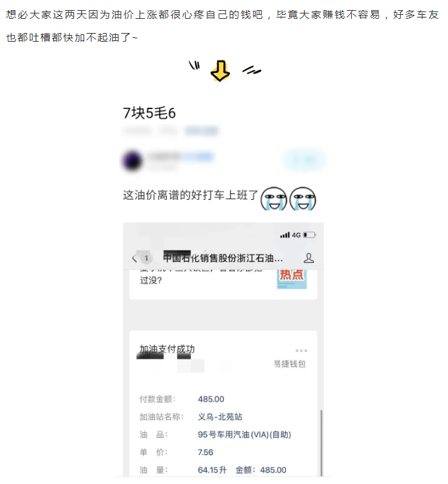Click the motion lines left of arrow
Image resolution: width=448 pixels, height=484 pixels.
(x=194, y=65)
